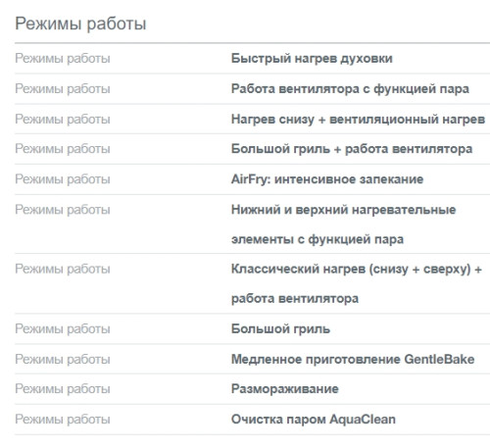
Task: Select standalone 'Большой гриль' value
Action: 280,329
